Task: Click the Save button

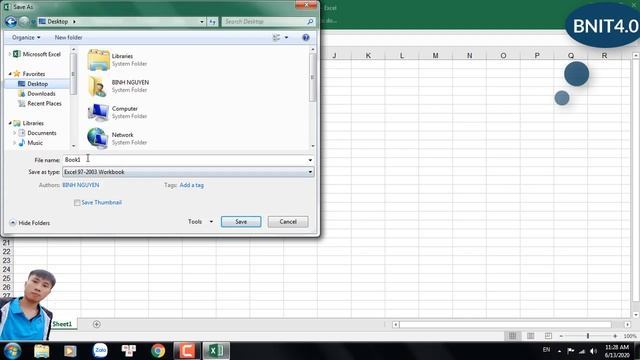Action: pyautogui.click(x=241, y=222)
